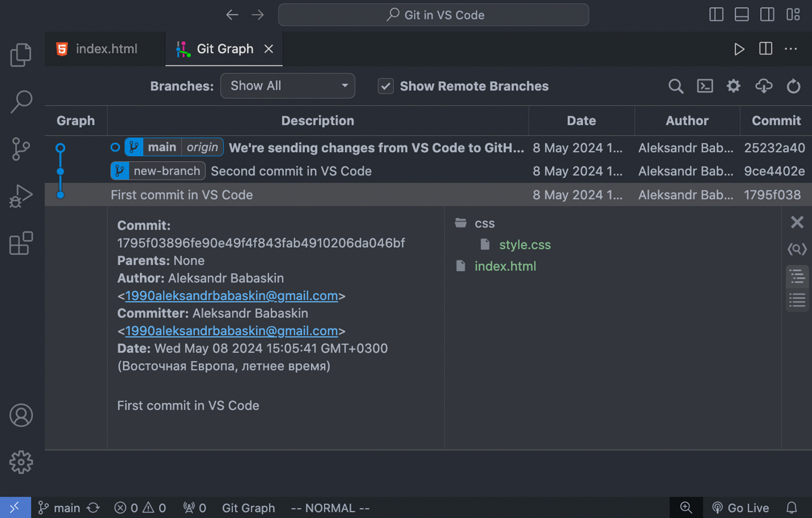Go forward with the right arrow
The width and height of the screenshot is (812, 518).
[x=258, y=15]
